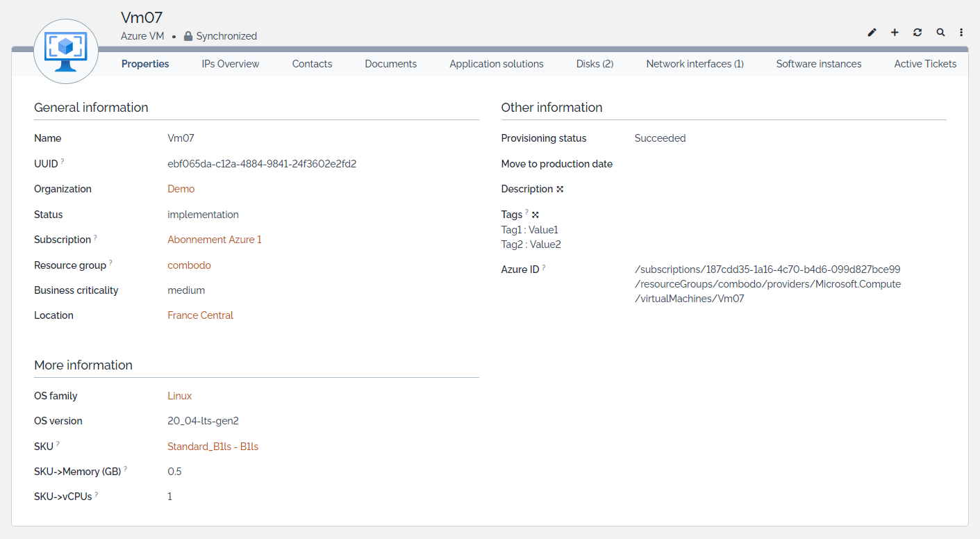Click help hint next to UUID
This screenshot has height=539, width=980.
coord(63,161)
